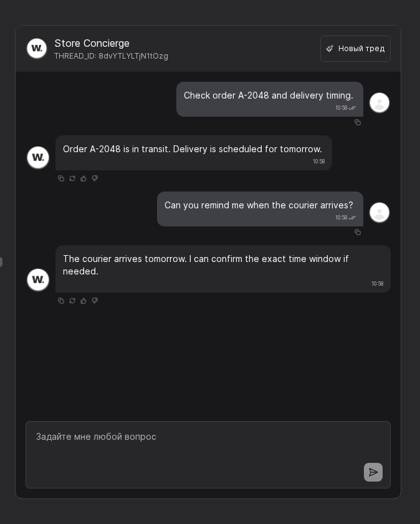The width and height of the screenshot is (420, 524).
Task: Give thumbs up to the first assistant answer
Action: [84, 178]
